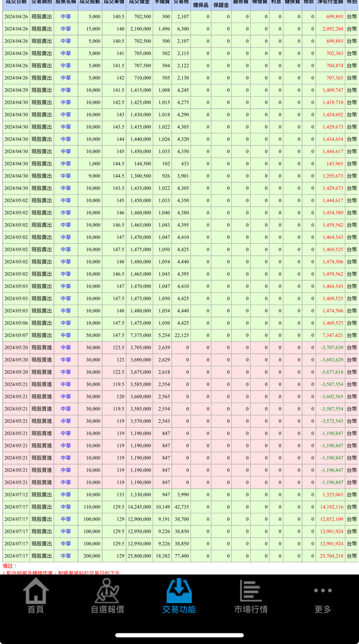Select the share count 200,000

[x=92, y=556]
